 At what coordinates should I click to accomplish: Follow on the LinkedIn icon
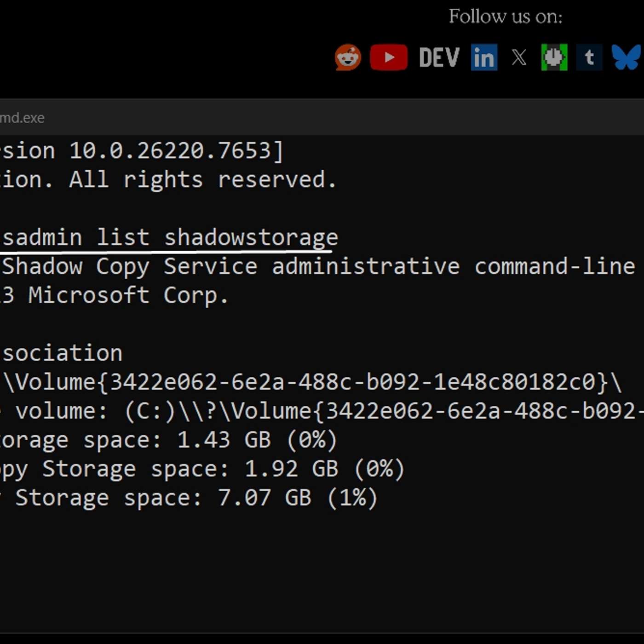484,57
